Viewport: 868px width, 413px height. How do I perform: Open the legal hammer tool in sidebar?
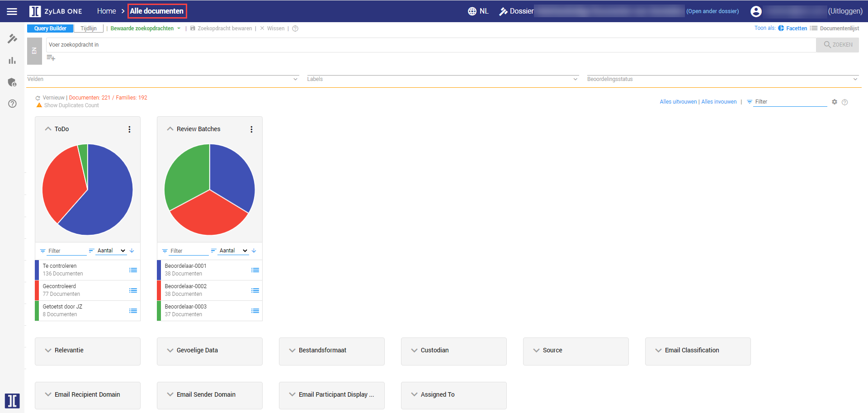(12, 39)
